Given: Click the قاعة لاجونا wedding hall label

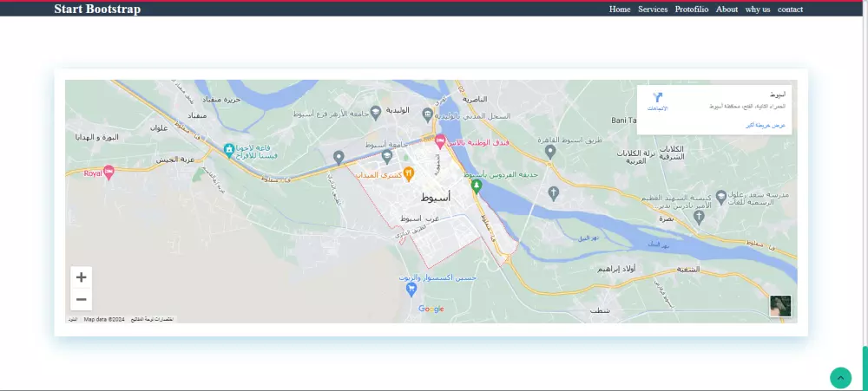Looking at the screenshot, I should coord(256,152).
